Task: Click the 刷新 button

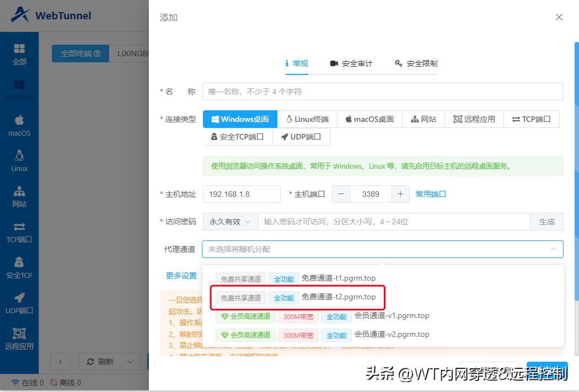Action: (x=100, y=362)
